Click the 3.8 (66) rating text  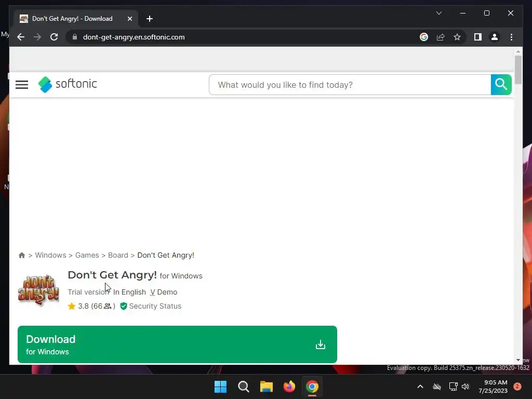click(x=97, y=306)
